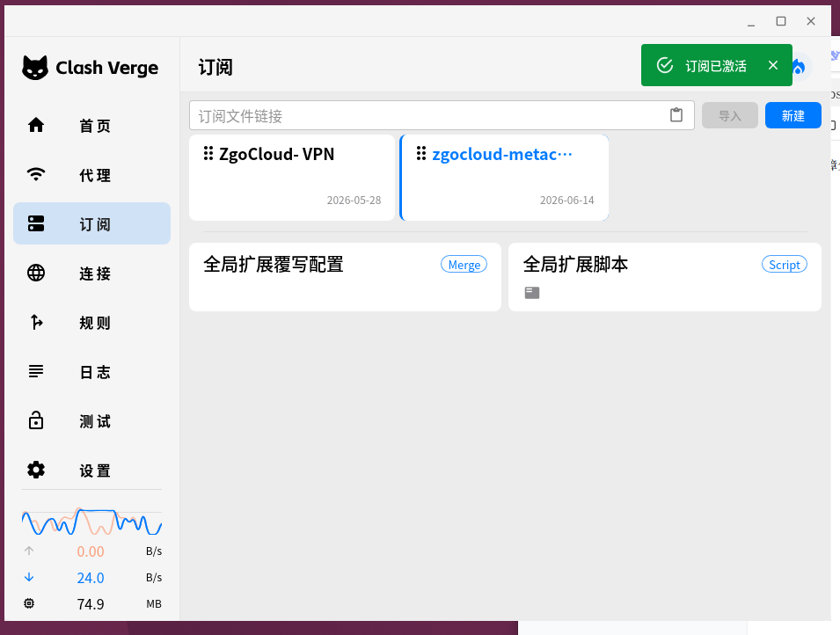
Task: Open the 连接 page
Action: click(91, 273)
